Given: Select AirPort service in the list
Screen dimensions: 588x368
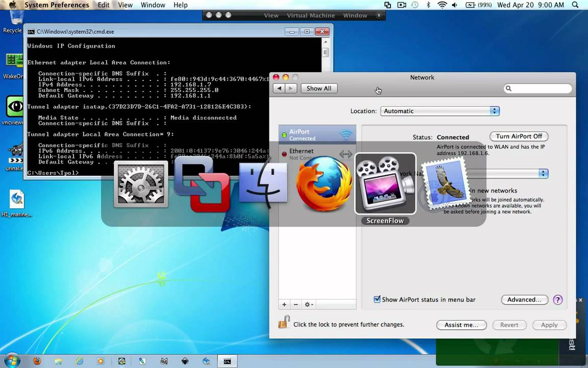Looking at the screenshot, I should coord(317,135).
